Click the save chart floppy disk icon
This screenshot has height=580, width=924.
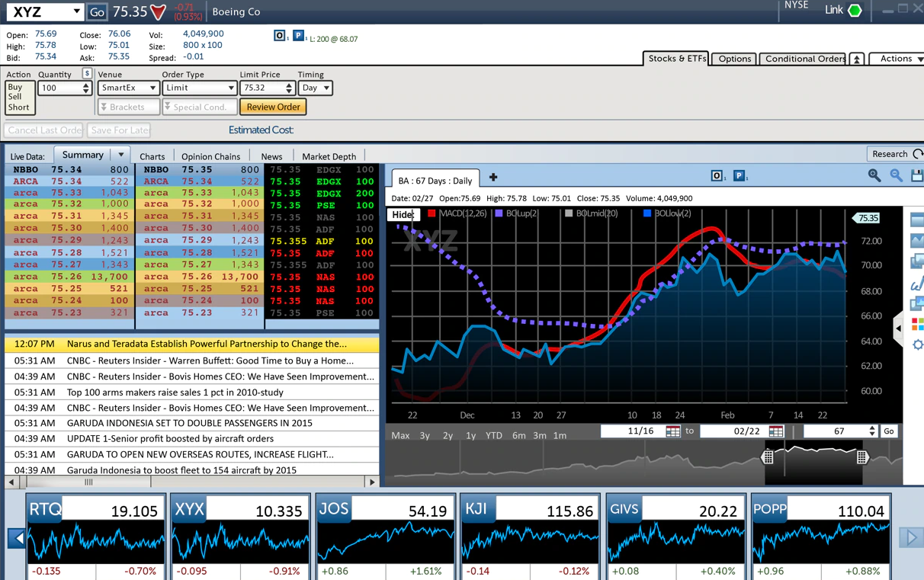pyautogui.click(x=917, y=176)
